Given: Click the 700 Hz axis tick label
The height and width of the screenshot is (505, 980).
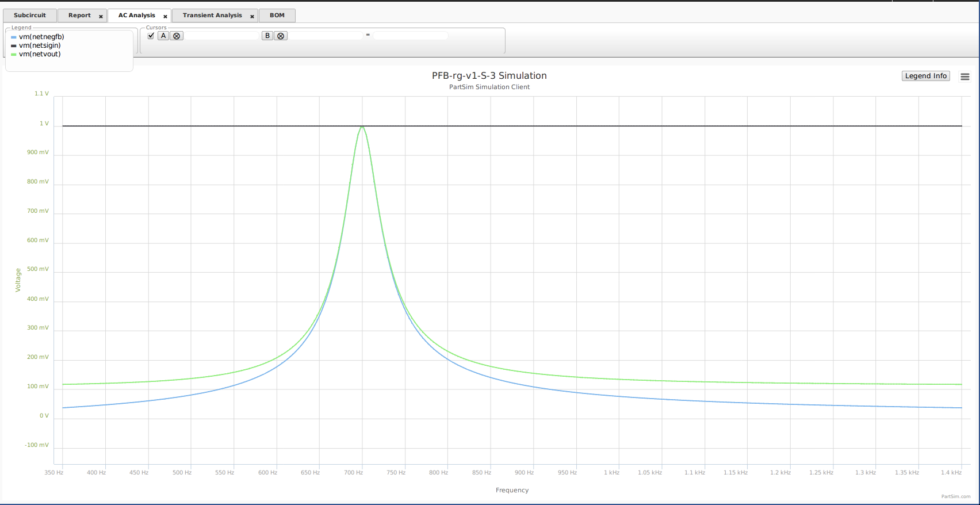Looking at the screenshot, I should (354, 473).
